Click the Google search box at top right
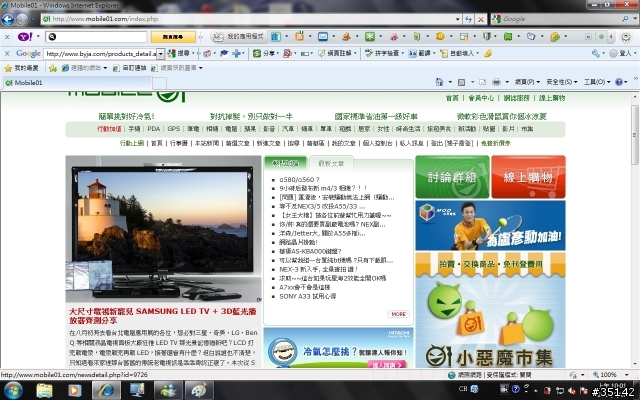 [561, 19]
